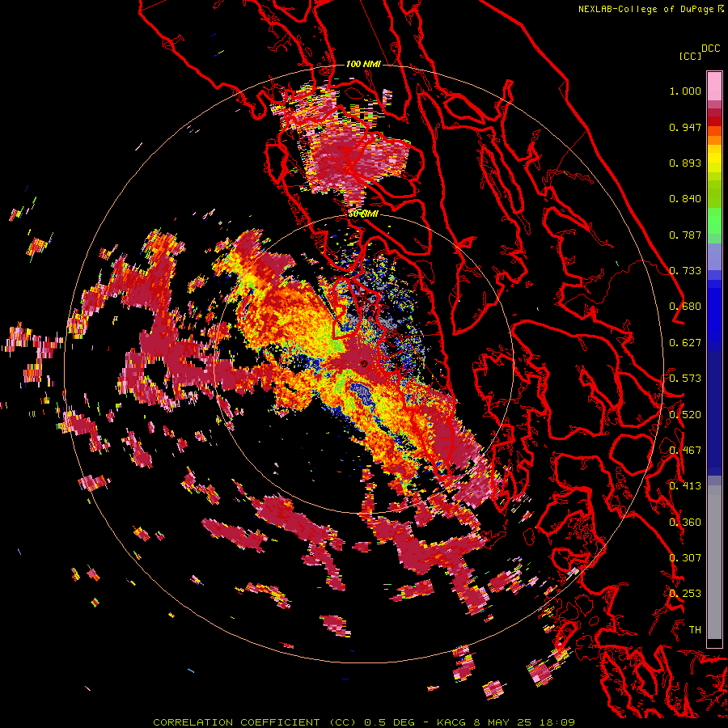Click the DCC product label
This screenshot has width=728, height=728.
pos(710,49)
